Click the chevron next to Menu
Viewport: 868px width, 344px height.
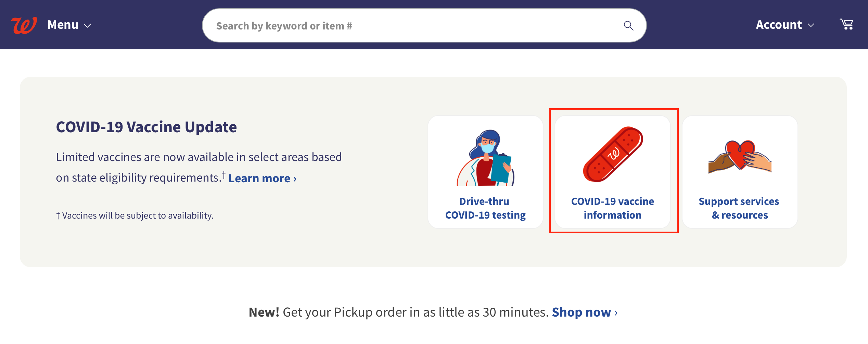(88, 26)
